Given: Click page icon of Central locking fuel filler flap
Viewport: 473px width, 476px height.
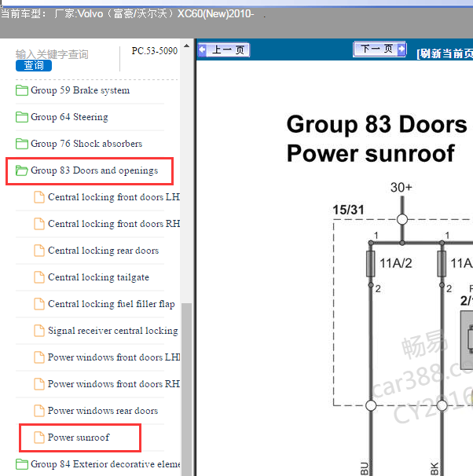Looking at the screenshot, I should (38, 304).
